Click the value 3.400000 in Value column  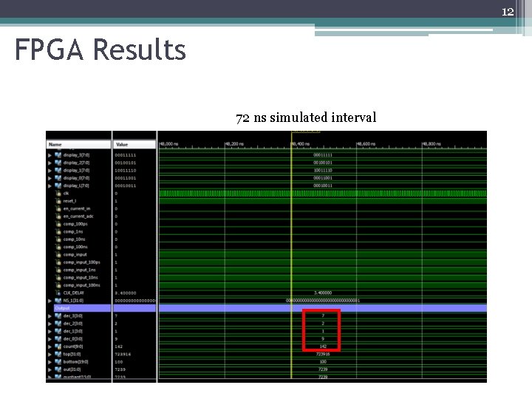tap(125, 293)
